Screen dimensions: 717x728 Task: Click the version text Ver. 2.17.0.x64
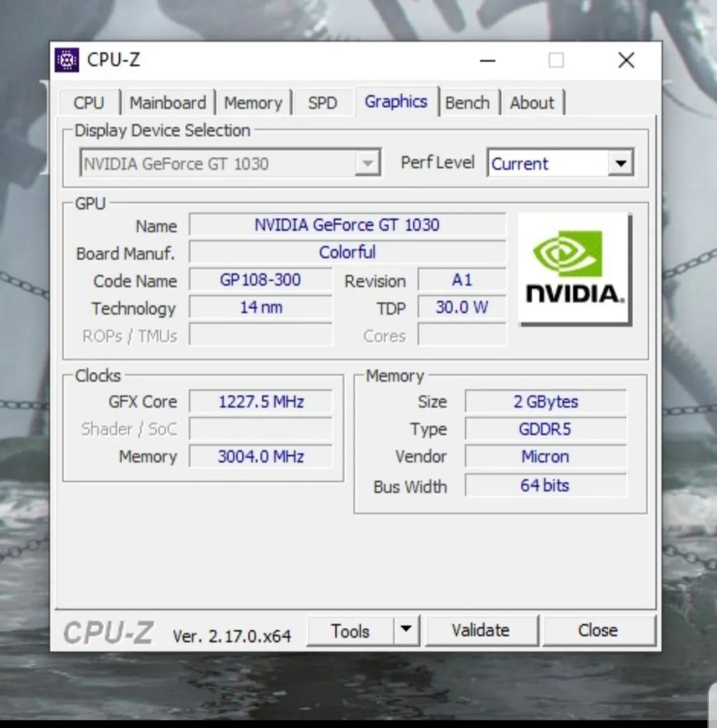tap(232, 635)
